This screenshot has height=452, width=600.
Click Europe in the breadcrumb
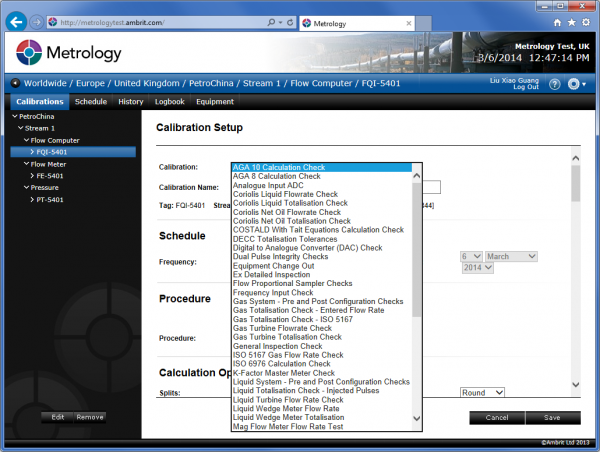[x=90, y=83]
